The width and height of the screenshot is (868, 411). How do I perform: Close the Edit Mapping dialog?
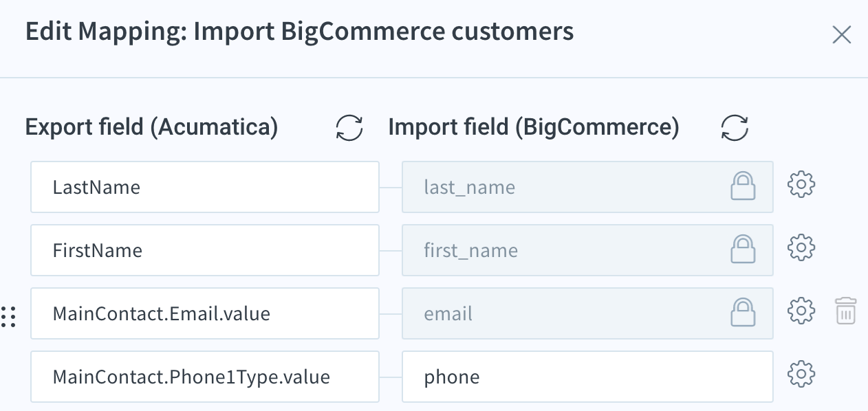click(x=842, y=34)
